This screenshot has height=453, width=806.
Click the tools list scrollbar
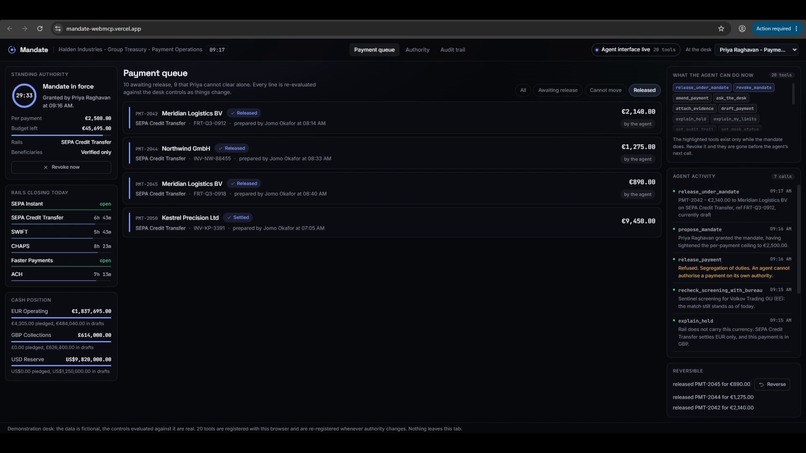793,94
